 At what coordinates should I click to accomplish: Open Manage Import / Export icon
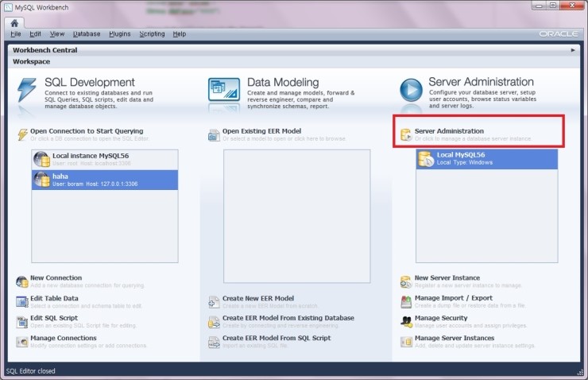405,301
